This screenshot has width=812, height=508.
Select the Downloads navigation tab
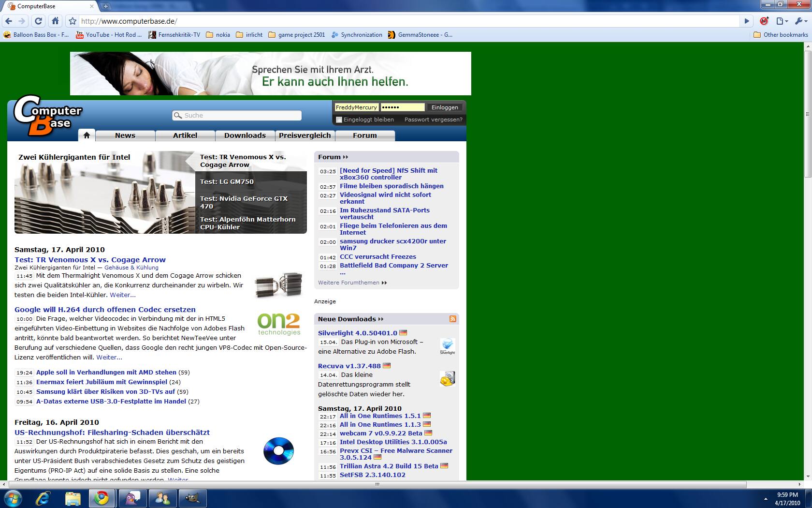pos(245,135)
